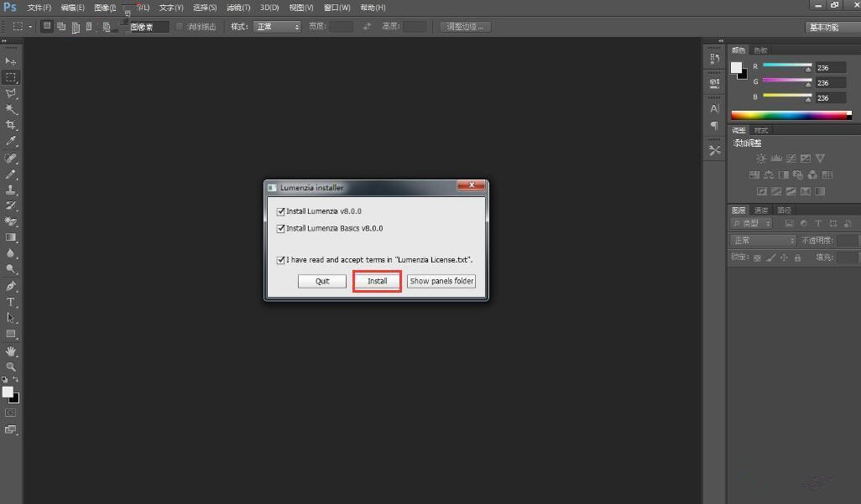Viewport: 861px width, 504px height.
Task: Select the Dodge tool
Action: pos(10,269)
